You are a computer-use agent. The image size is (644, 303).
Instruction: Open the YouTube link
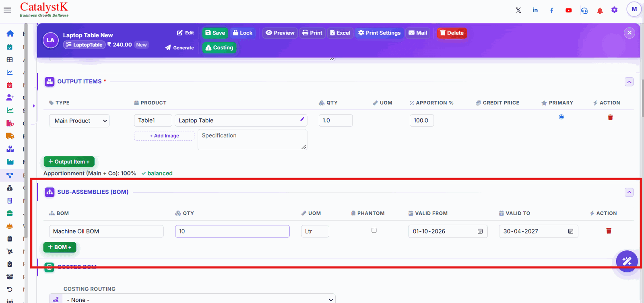[x=568, y=10]
